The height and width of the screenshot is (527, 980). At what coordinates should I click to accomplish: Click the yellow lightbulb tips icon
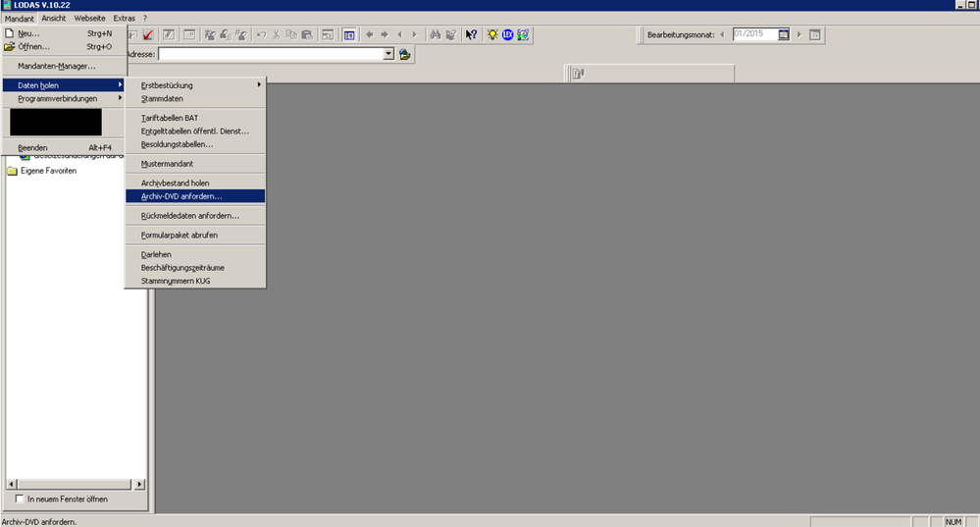tap(492, 34)
